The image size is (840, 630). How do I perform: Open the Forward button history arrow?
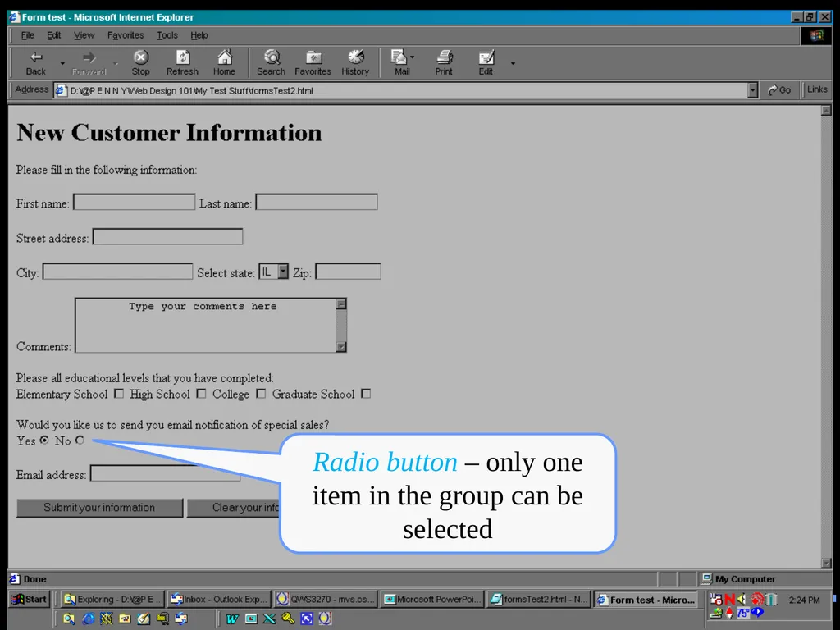click(x=116, y=63)
